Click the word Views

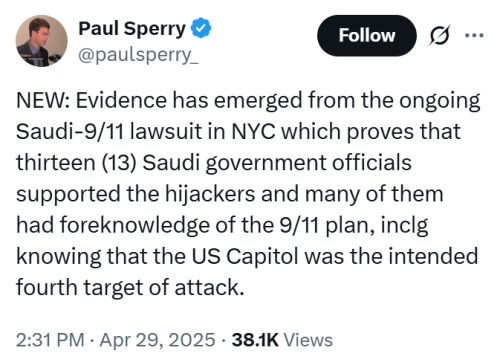point(308,340)
